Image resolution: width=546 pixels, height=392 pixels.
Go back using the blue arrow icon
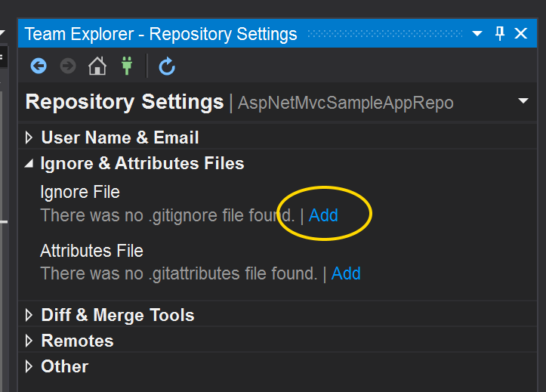pyautogui.click(x=39, y=66)
